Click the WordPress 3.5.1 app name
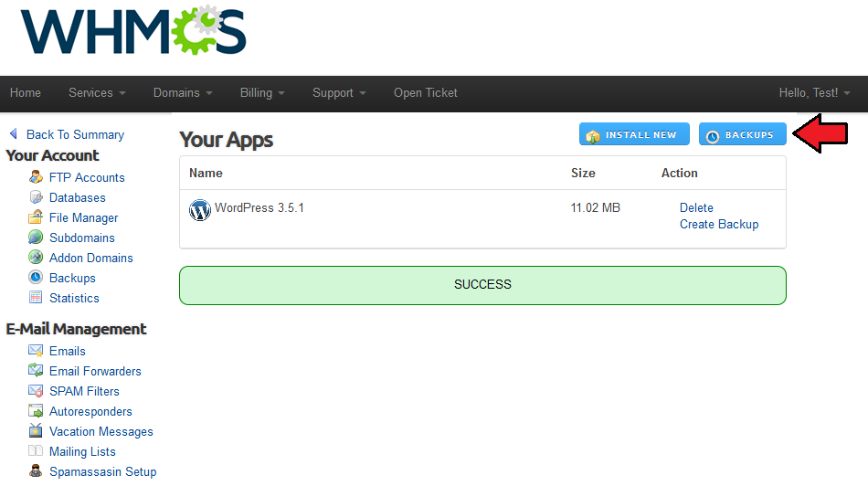This screenshot has height=486, width=868. pyautogui.click(x=259, y=207)
